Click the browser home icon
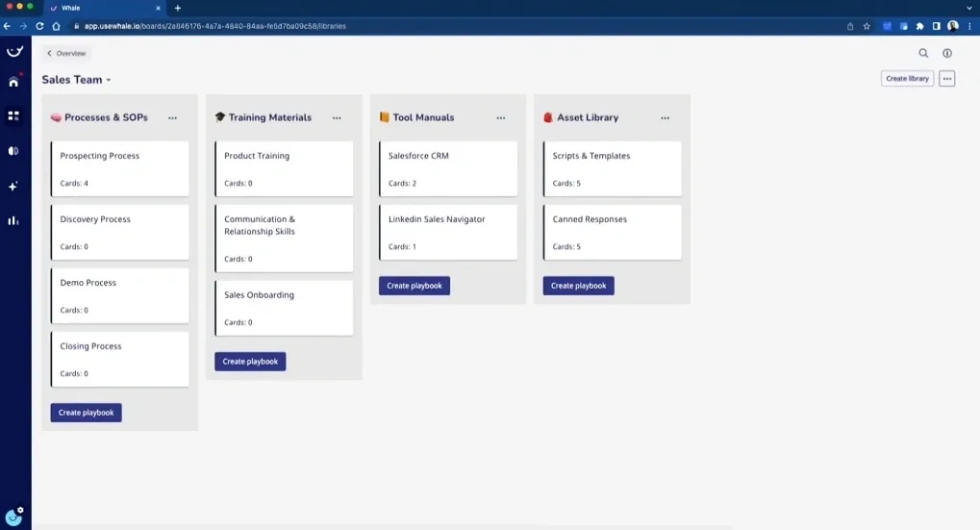The width and height of the screenshot is (980, 530). (56, 26)
